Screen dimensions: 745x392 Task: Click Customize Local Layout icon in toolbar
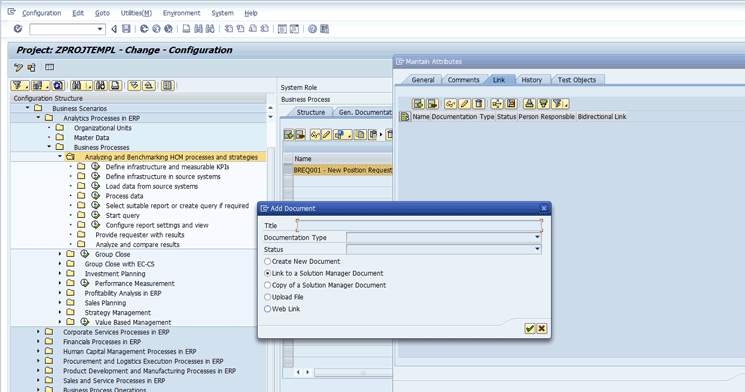[x=325, y=29]
